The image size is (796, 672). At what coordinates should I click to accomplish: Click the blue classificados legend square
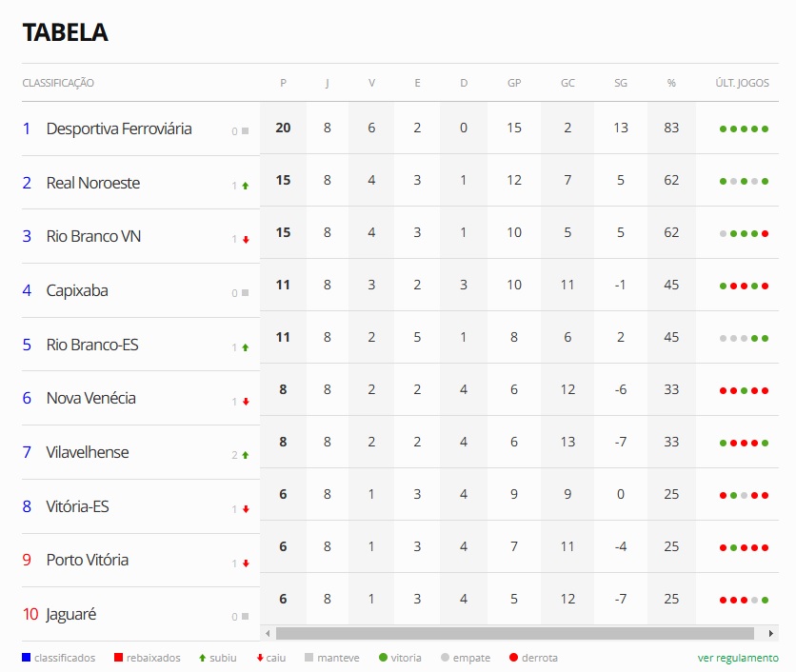27,658
